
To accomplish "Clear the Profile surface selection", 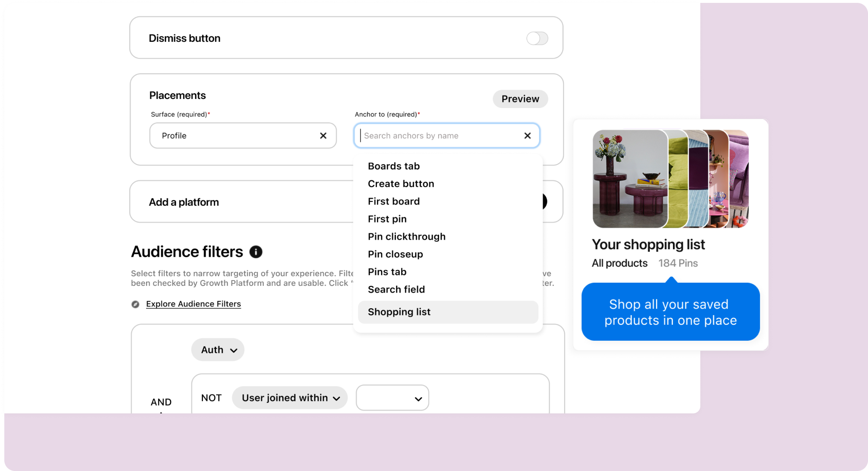I will click(323, 136).
